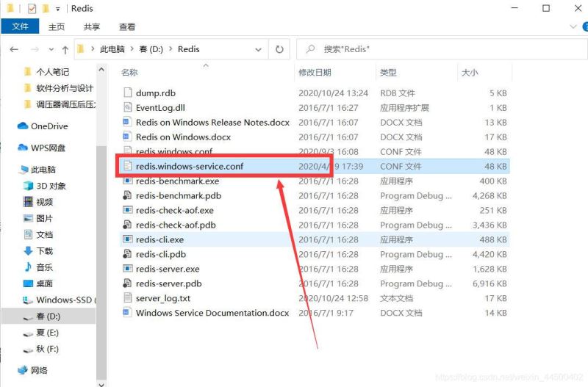Viewport: 588px width, 387px height.
Task: Sort by 类型 column header
Action: pos(388,72)
